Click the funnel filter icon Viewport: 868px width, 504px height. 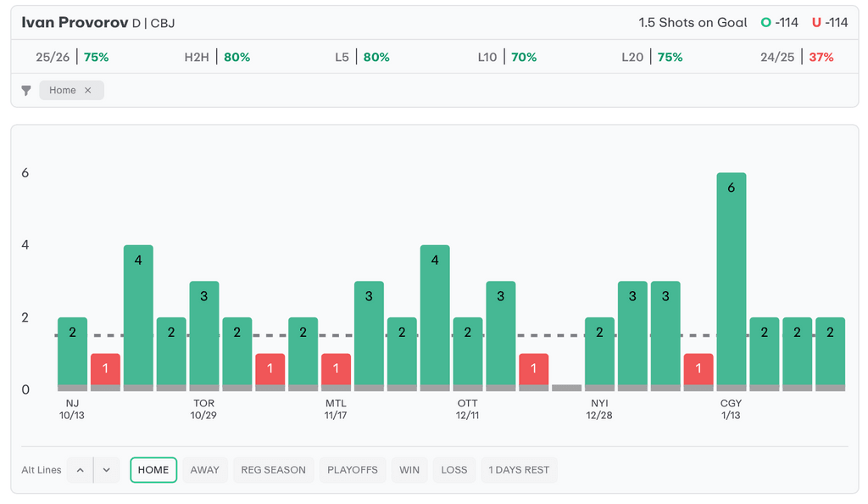[26, 90]
